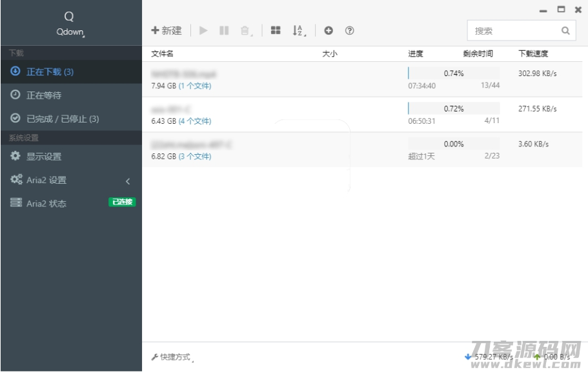Click remaining time 07:34:40
588x372 pixels.
tap(422, 86)
